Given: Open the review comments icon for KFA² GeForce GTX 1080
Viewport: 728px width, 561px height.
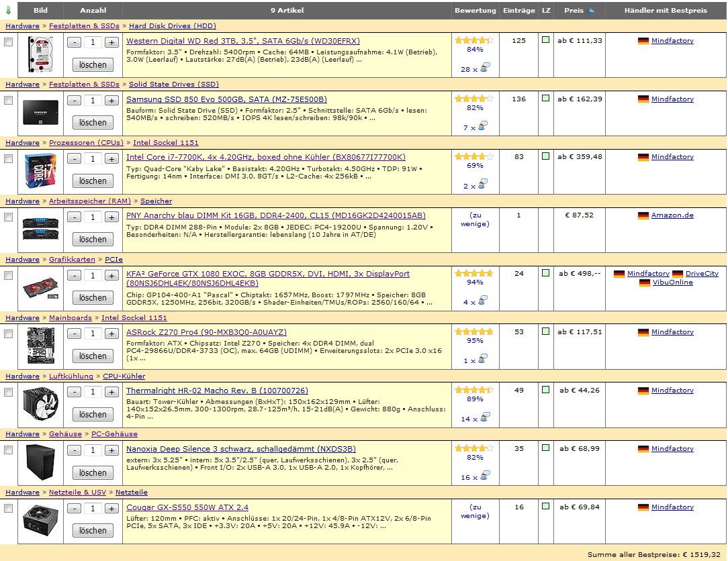Looking at the screenshot, I should 483,301.
